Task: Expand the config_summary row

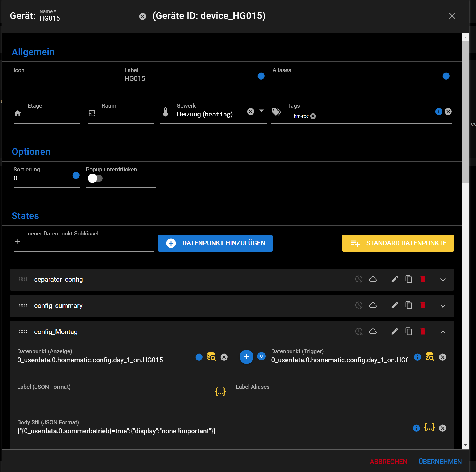Action: coord(443,306)
